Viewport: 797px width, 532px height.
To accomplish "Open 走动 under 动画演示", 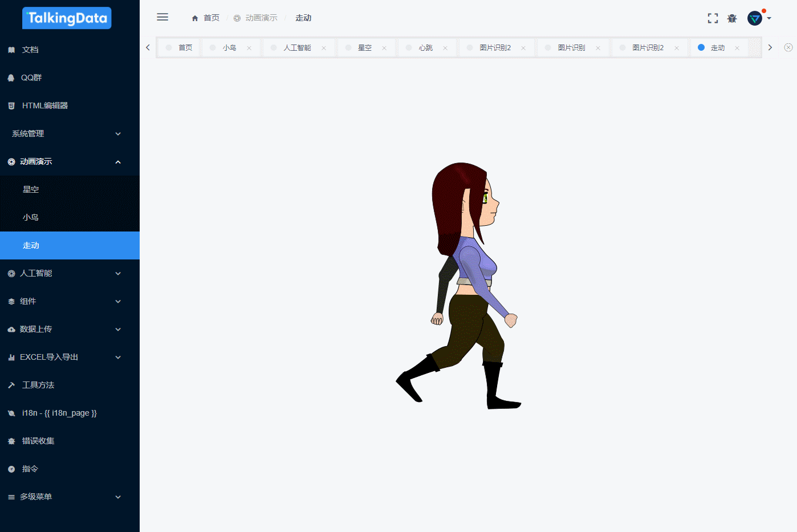I will tap(31, 245).
